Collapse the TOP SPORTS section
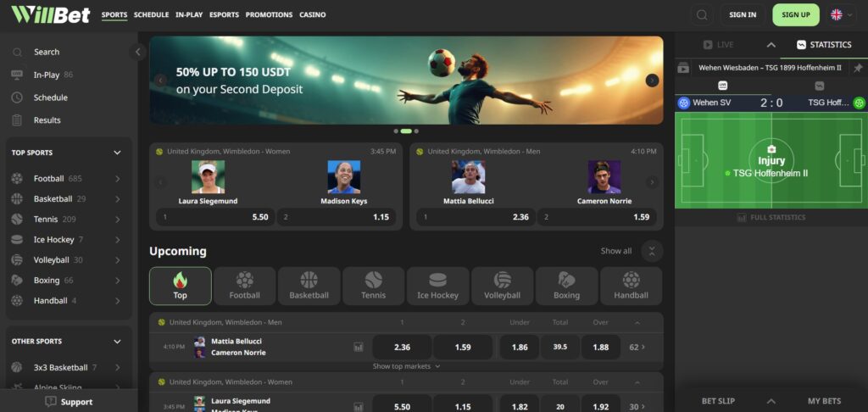This screenshot has height=412, width=868. pos(117,153)
